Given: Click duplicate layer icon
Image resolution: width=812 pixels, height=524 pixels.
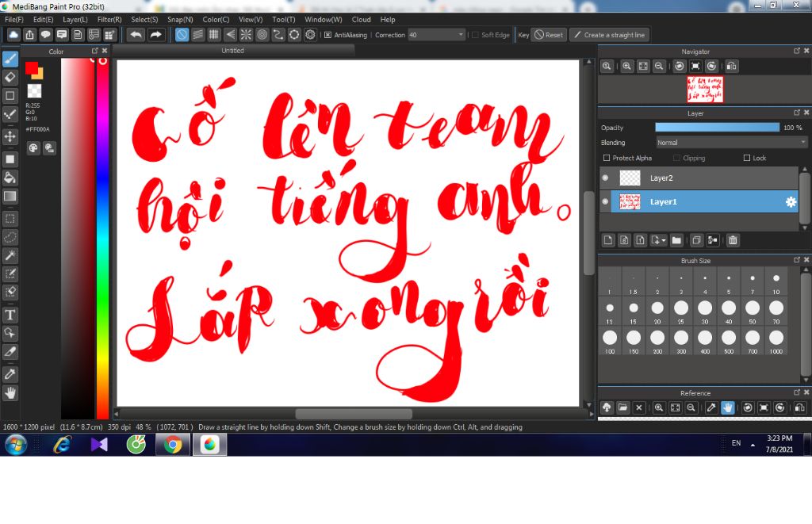Looking at the screenshot, I should pyautogui.click(x=696, y=240).
